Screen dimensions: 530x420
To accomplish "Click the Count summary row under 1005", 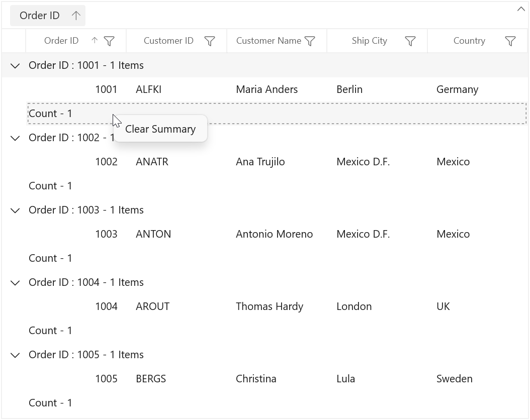I will 277,403.
